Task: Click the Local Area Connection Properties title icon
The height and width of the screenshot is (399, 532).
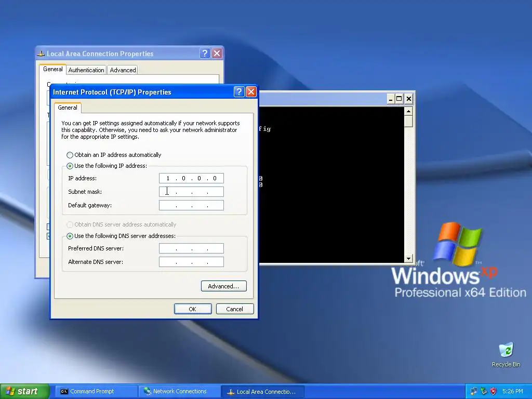Action: (41, 54)
